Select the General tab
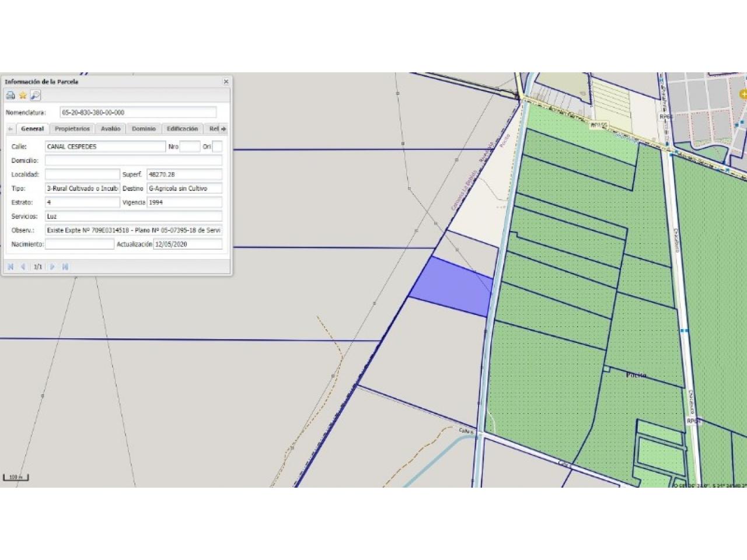The width and height of the screenshot is (747, 560). click(32, 129)
